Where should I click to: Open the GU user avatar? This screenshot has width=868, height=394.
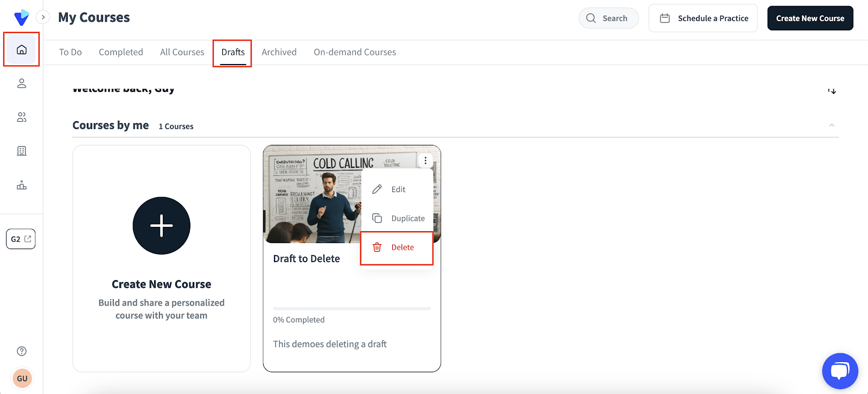[22, 378]
